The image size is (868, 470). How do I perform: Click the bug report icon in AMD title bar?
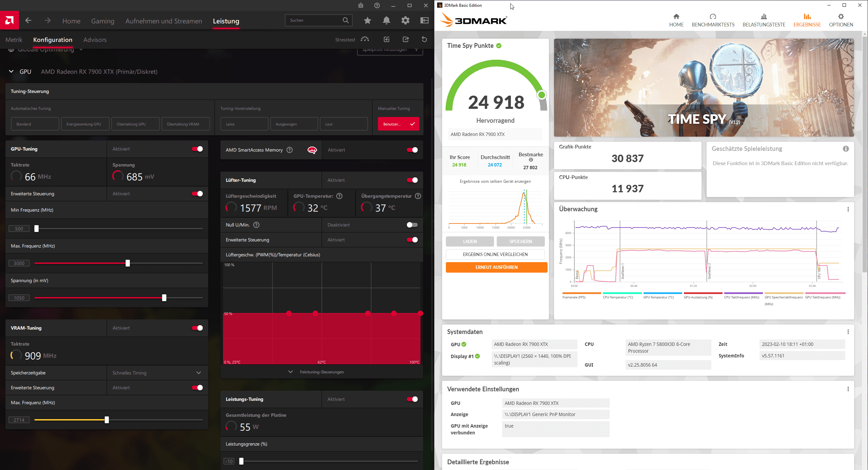coord(361,5)
